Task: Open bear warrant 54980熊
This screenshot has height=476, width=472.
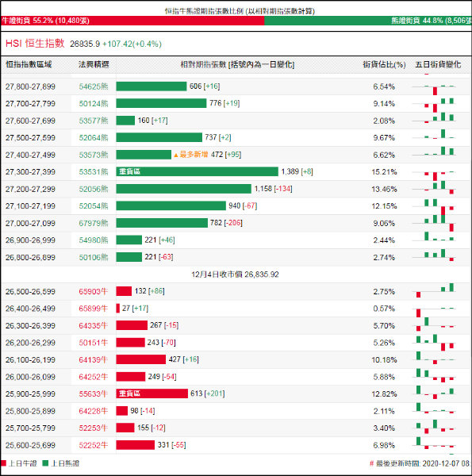Action: 94,240
